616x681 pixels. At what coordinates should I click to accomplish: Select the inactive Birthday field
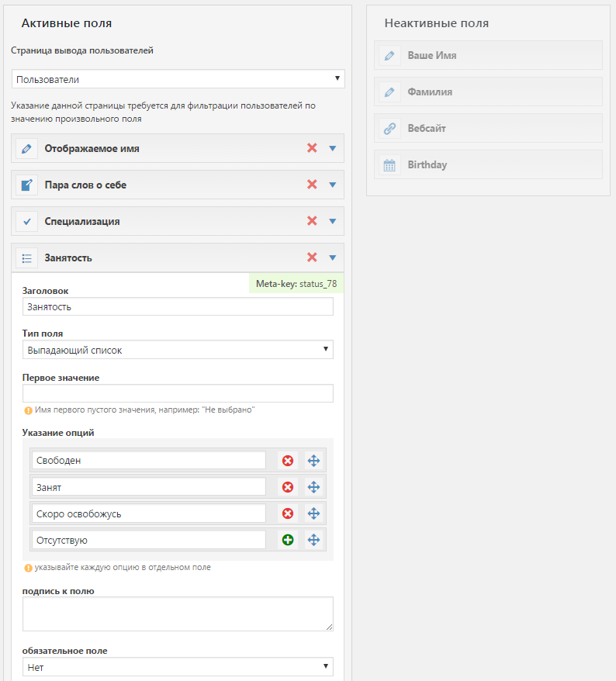[x=488, y=164]
